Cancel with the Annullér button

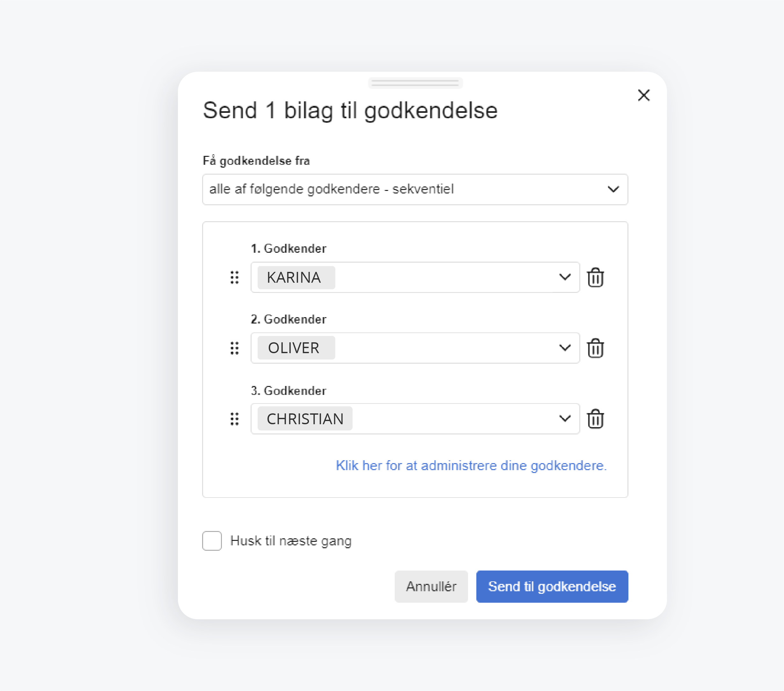click(431, 586)
